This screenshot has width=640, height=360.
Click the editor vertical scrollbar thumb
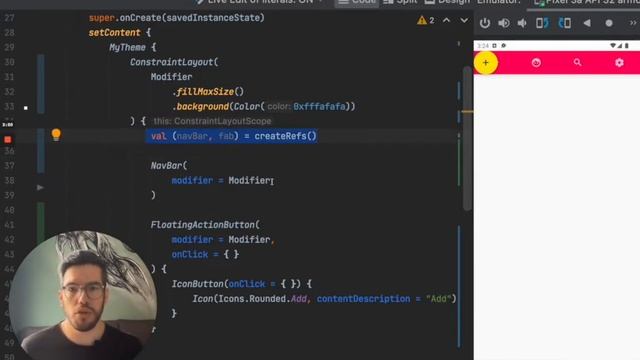tap(467, 139)
